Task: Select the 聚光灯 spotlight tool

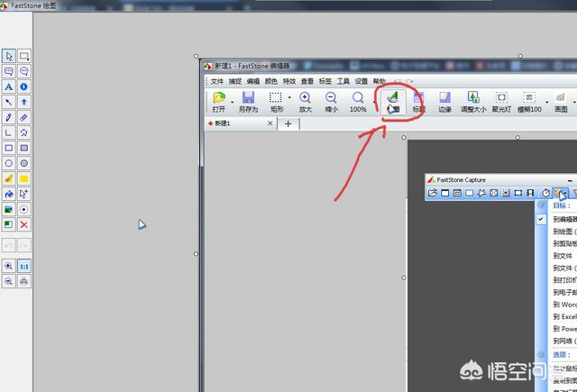Action: point(502,100)
